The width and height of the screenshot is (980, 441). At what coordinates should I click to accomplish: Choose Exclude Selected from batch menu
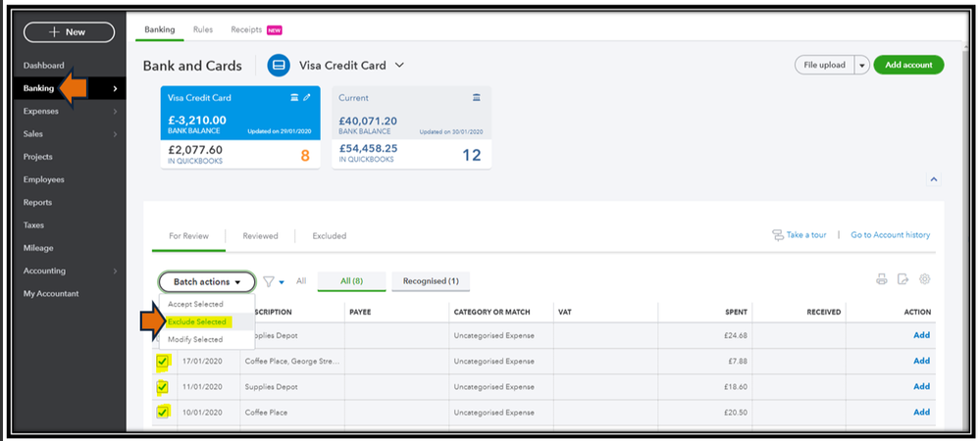pyautogui.click(x=197, y=321)
